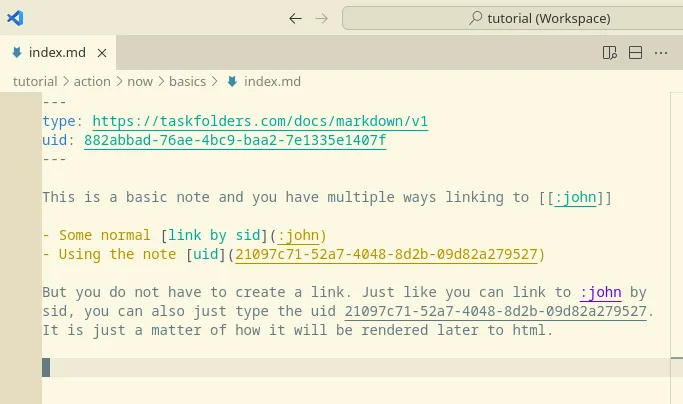683x404 pixels.
Task: Expand the 'tutorial' breadcrumb
Action: pyautogui.click(x=35, y=81)
